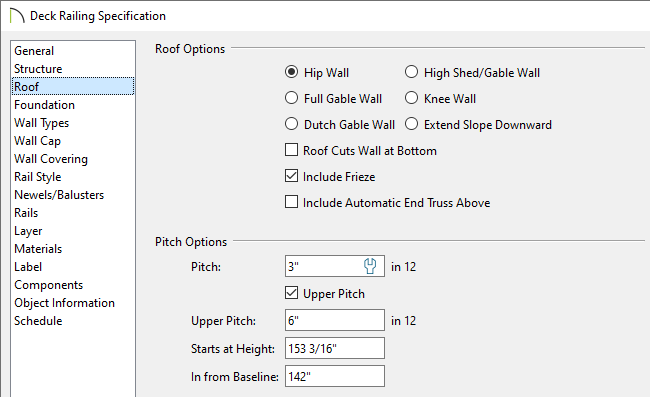Viewport: 650px width, 397px height.
Task: Click the Upper Pitch input field
Action: [x=335, y=320]
